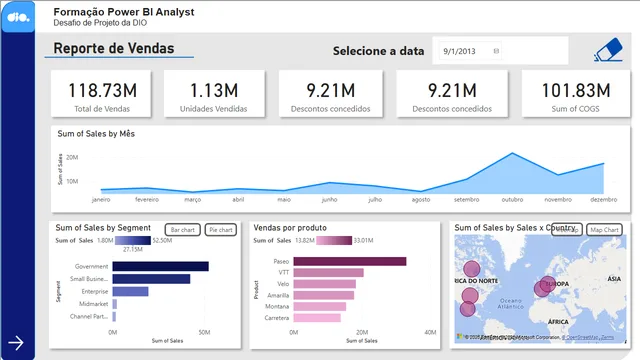This screenshot has height=360, width=640.
Task: Select the Velo product bar
Action: [324, 284]
